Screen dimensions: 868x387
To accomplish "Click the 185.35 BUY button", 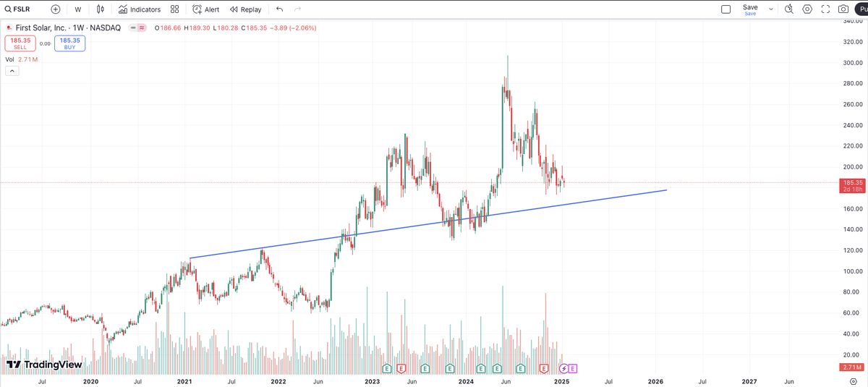I will [70, 43].
